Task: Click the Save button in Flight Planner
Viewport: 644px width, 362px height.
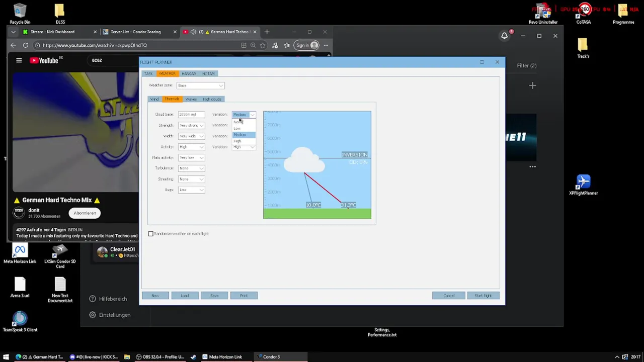Action: click(214, 296)
